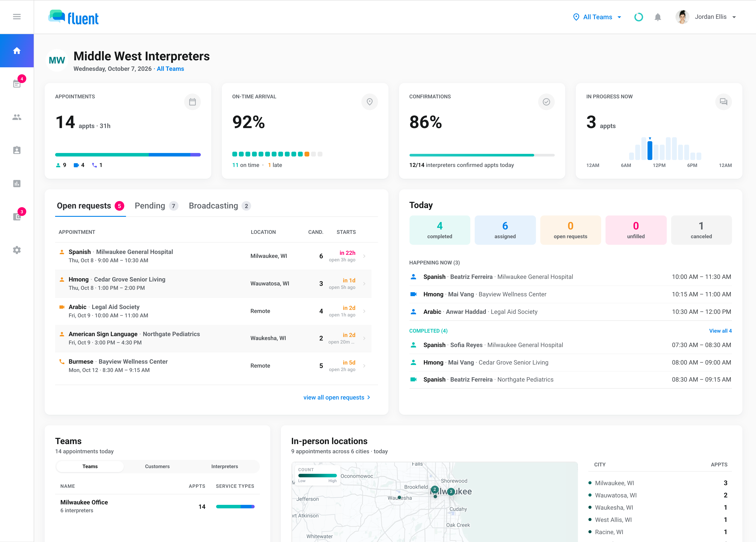
Task: Open the Milwaukee Office team row
Action: tap(157, 506)
